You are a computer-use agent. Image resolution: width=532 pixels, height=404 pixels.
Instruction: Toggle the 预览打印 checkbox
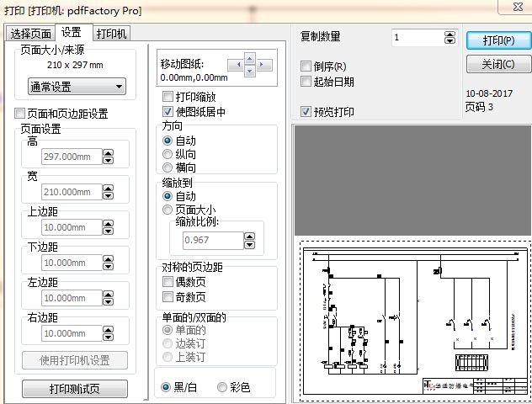pos(306,111)
